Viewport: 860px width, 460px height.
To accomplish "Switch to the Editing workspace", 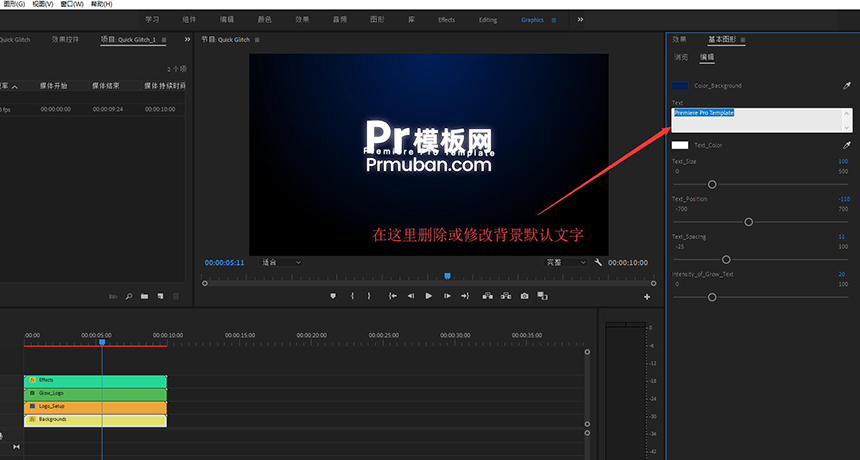I will coord(488,20).
